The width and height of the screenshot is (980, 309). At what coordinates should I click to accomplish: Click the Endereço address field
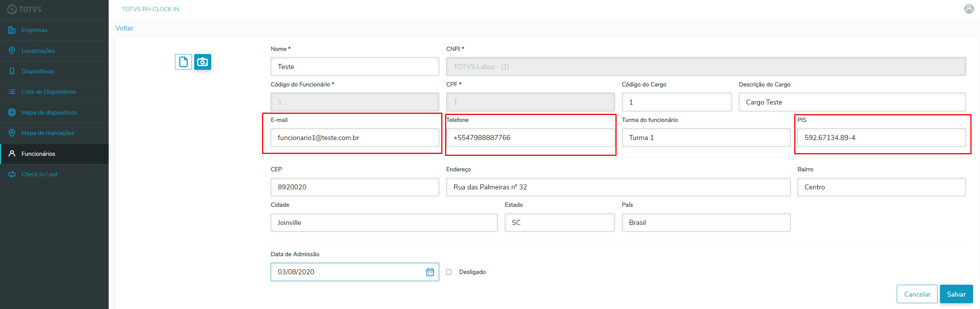(618, 187)
